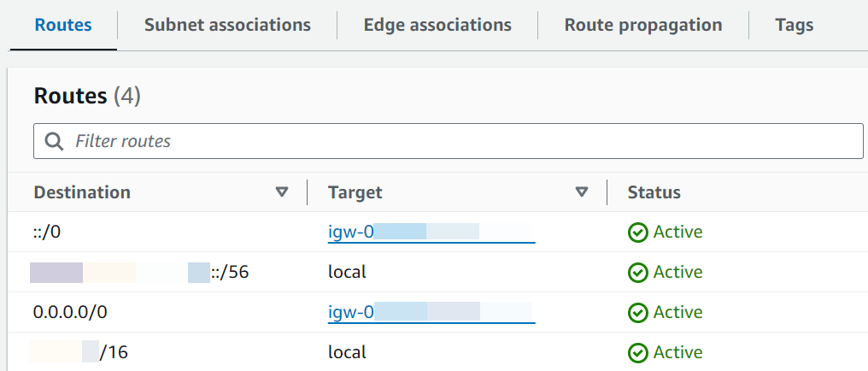Click the Active checkmark icon for 0.0.0.0/0 route
The height and width of the screenshot is (371, 868).
pyautogui.click(x=637, y=313)
